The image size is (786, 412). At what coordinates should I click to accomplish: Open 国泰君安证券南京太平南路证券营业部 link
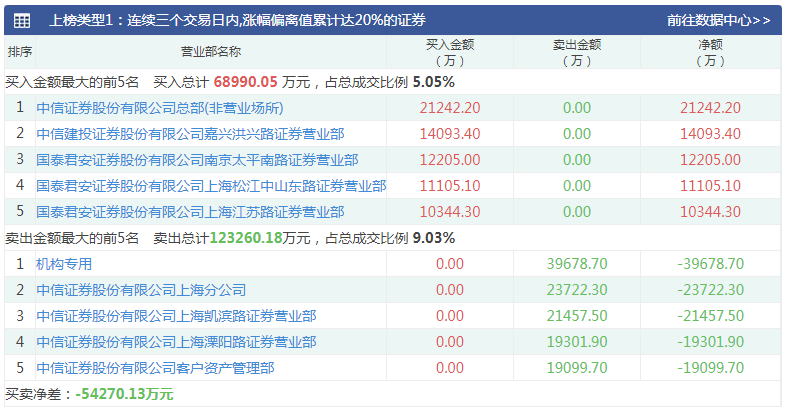[198, 160]
